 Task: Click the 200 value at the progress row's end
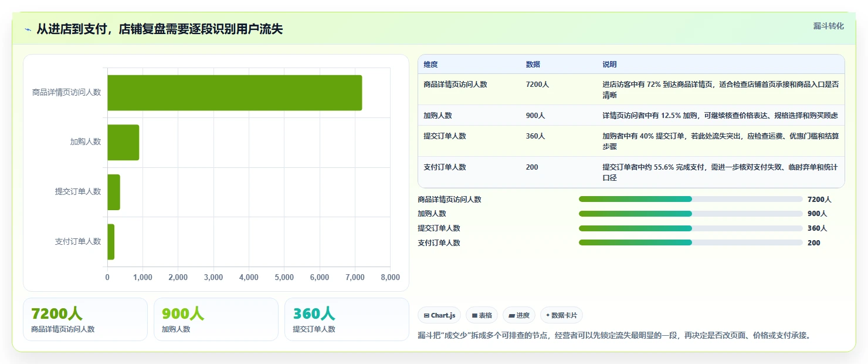[814, 242]
